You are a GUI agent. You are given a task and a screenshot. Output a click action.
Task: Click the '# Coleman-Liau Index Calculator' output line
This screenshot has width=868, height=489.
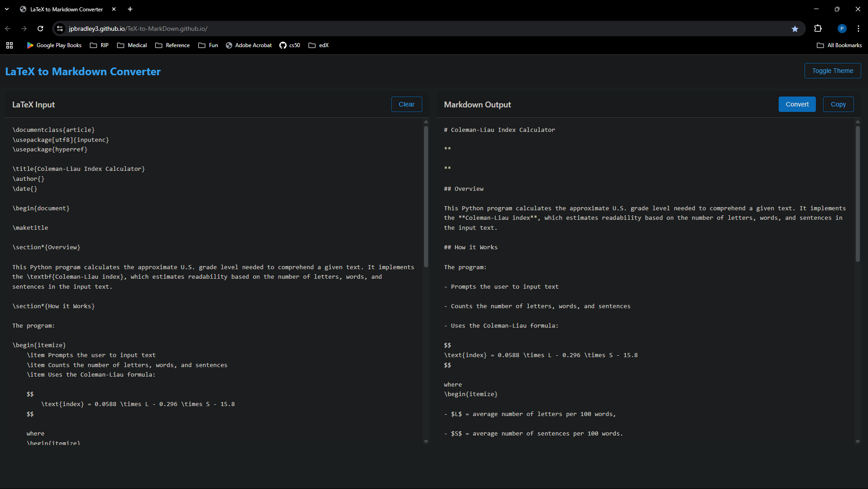[499, 130]
